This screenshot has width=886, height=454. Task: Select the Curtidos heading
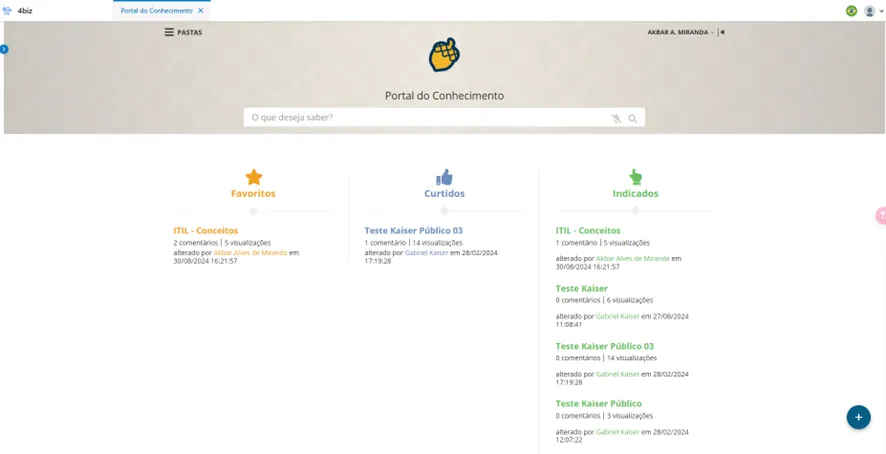(445, 193)
